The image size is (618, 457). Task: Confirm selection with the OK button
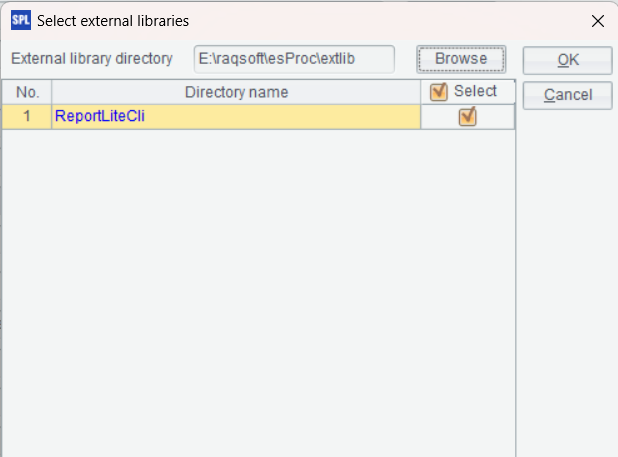[567, 60]
